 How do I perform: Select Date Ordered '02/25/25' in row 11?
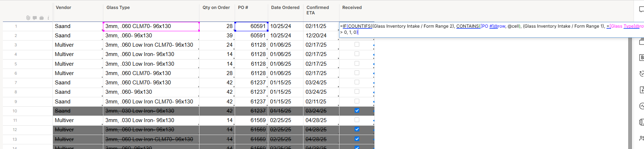pos(285,120)
